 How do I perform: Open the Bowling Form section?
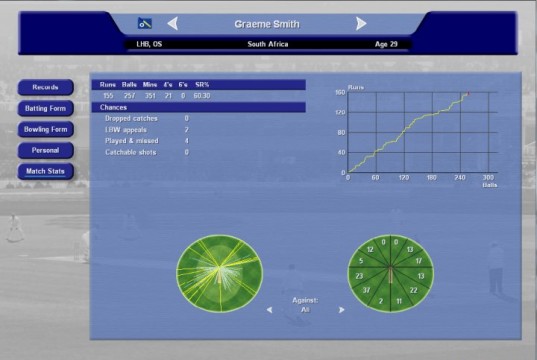coord(46,129)
